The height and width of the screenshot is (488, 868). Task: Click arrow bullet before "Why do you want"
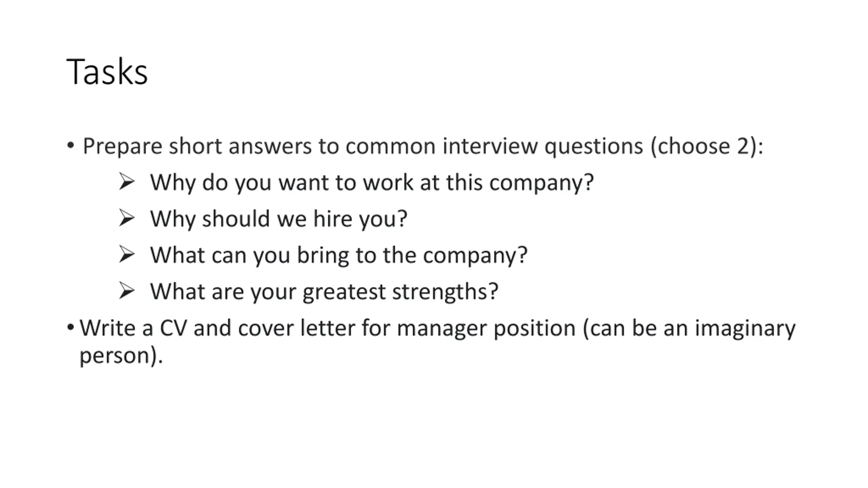(127, 181)
